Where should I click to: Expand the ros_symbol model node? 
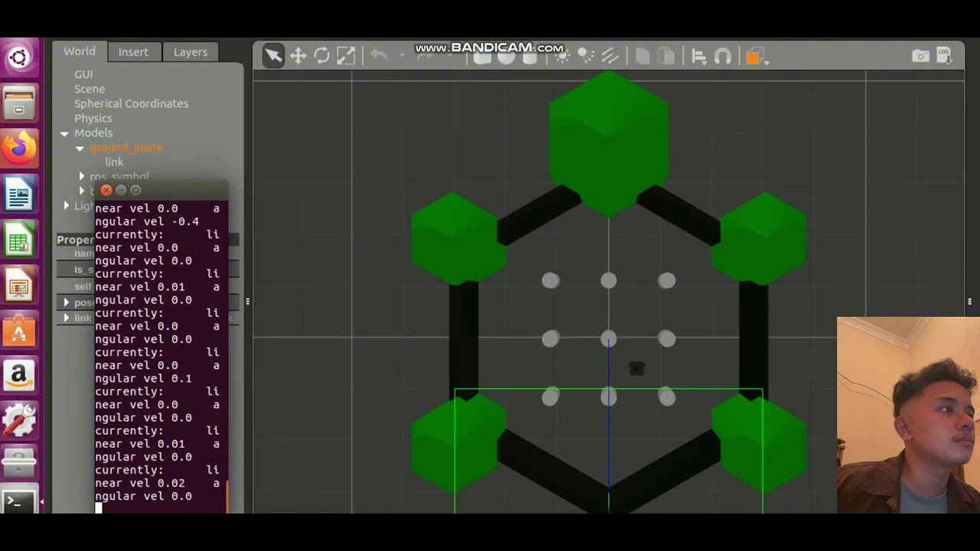[x=82, y=177]
